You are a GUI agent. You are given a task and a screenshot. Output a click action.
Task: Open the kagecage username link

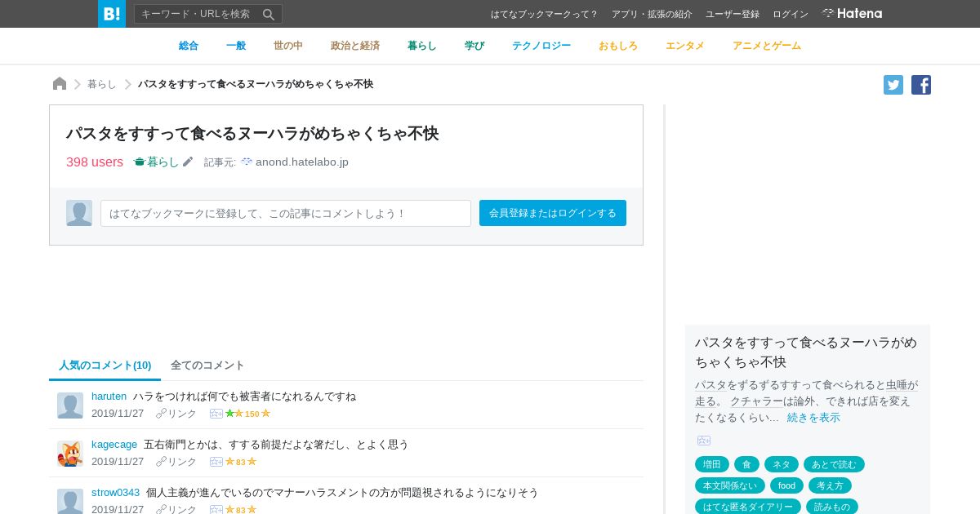click(x=114, y=444)
